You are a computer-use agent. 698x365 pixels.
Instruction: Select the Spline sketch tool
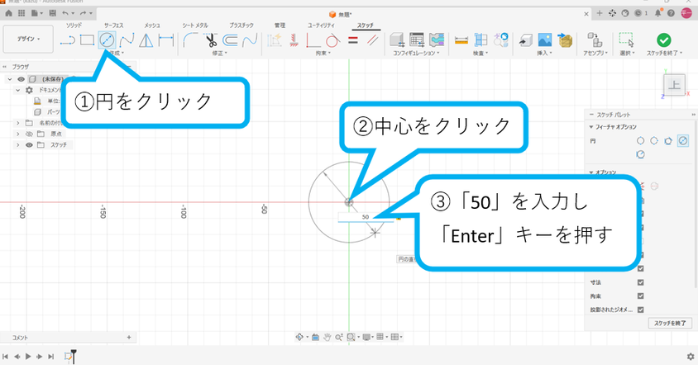(127, 41)
